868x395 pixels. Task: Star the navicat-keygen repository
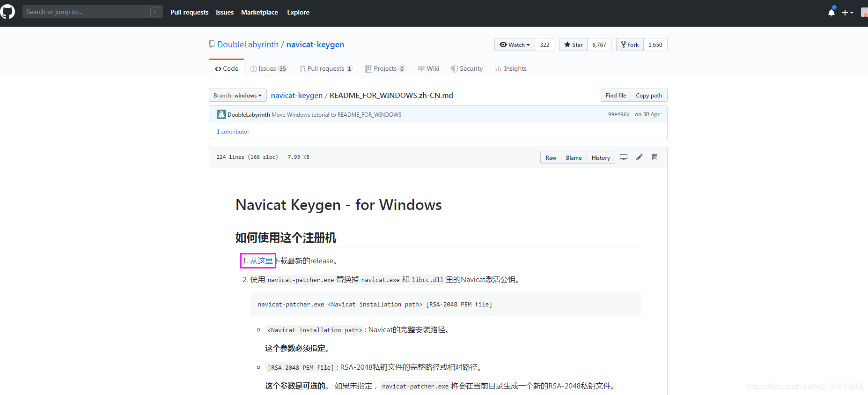click(x=573, y=45)
